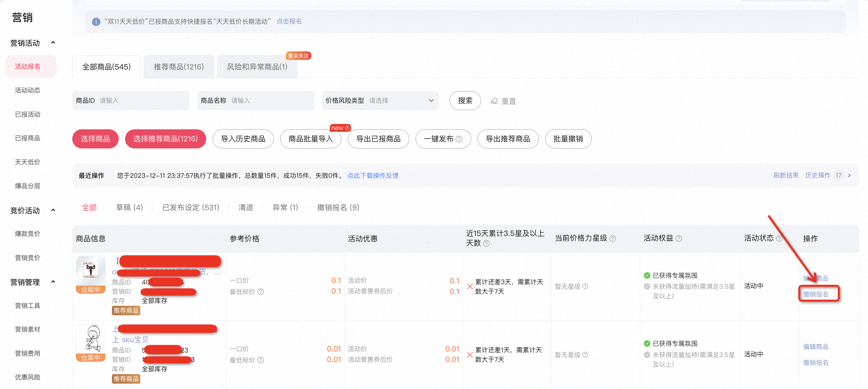Click help icon beside 暂无星级 in second row

pos(585,355)
